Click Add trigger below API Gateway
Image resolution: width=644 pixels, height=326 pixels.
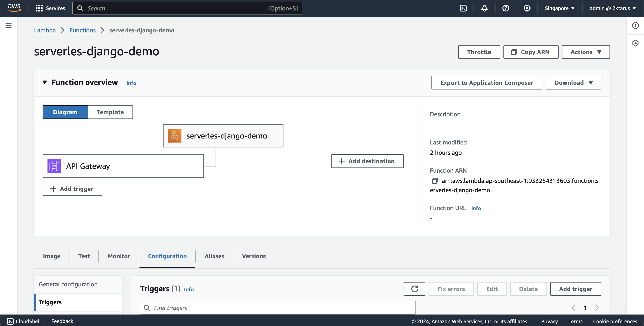pos(72,189)
